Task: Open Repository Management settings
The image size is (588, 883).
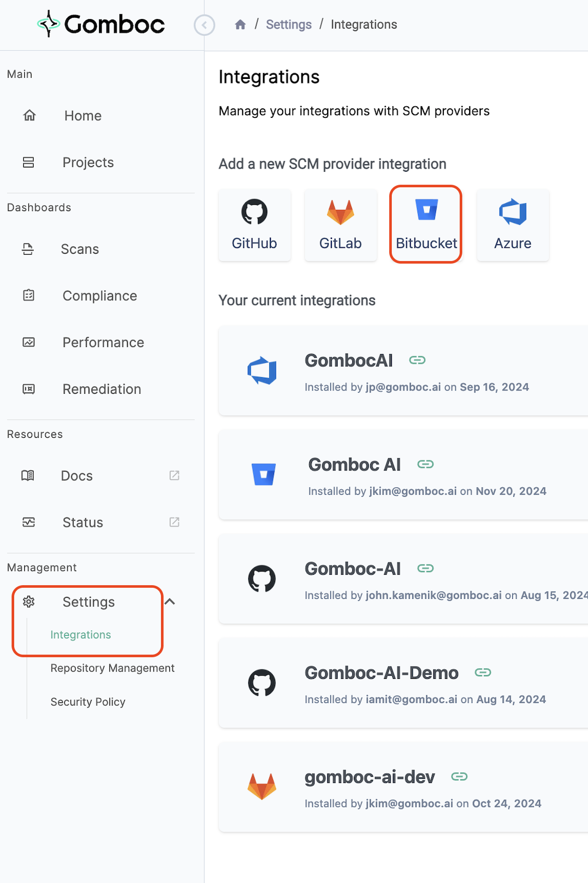Action: coord(113,668)
